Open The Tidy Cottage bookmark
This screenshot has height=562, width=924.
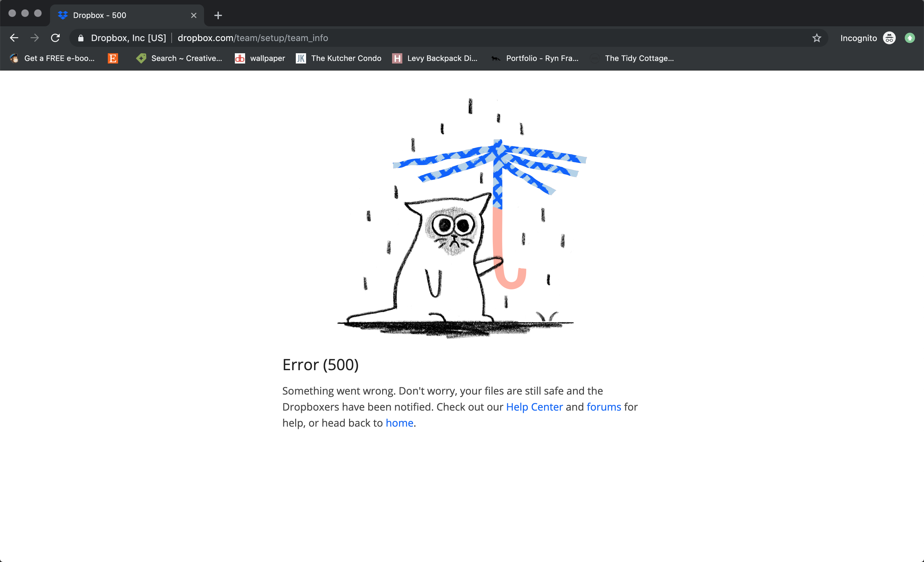[638, 58]
